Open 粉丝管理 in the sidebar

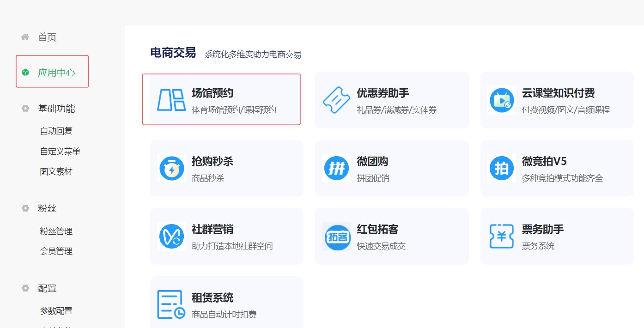[x=56, y=231]
